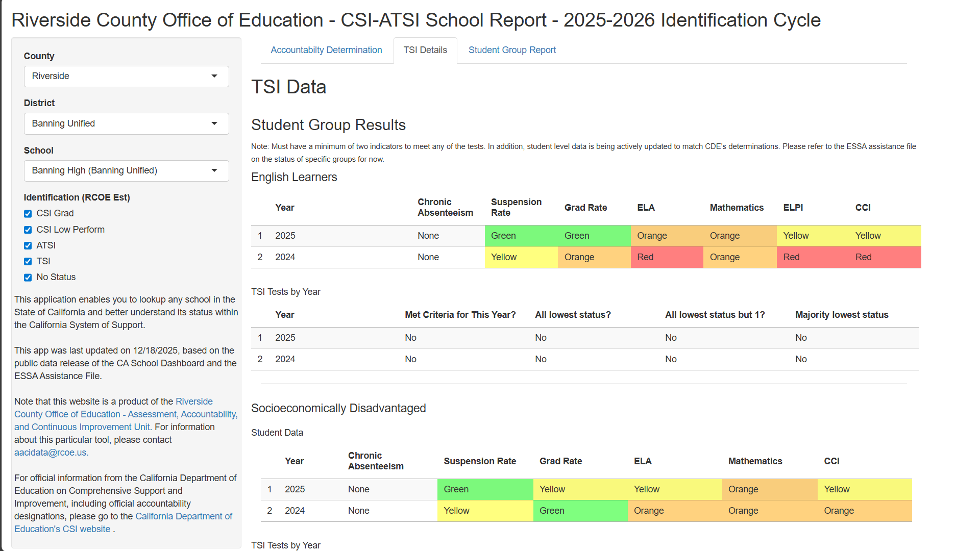980x551 pixels.
Task: Click the aacidata@rcoe.us email link
Action: pyautogui.click(x=50, y=452)
